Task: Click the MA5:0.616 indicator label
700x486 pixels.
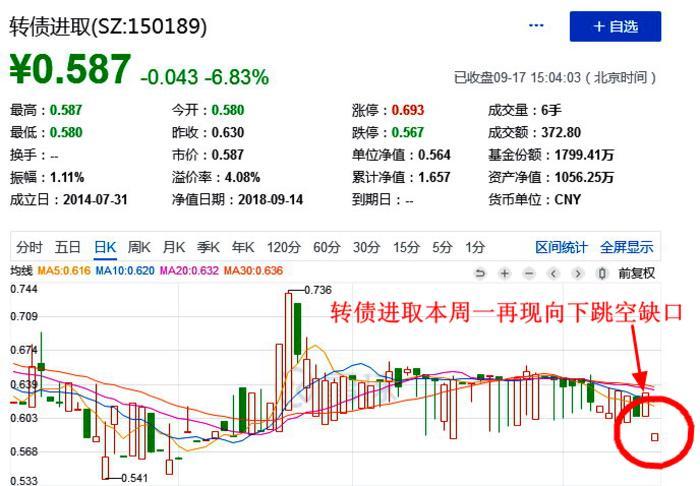Action: 64,271
